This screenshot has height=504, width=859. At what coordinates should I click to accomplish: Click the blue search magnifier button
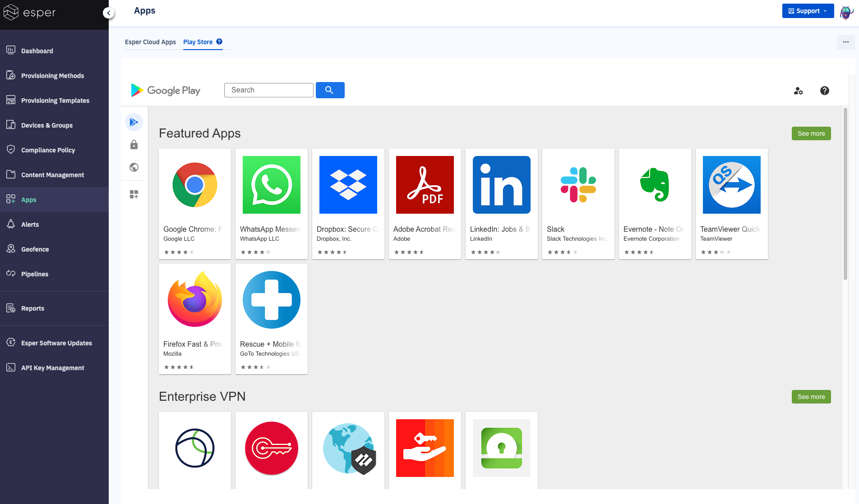coord(330,90)
